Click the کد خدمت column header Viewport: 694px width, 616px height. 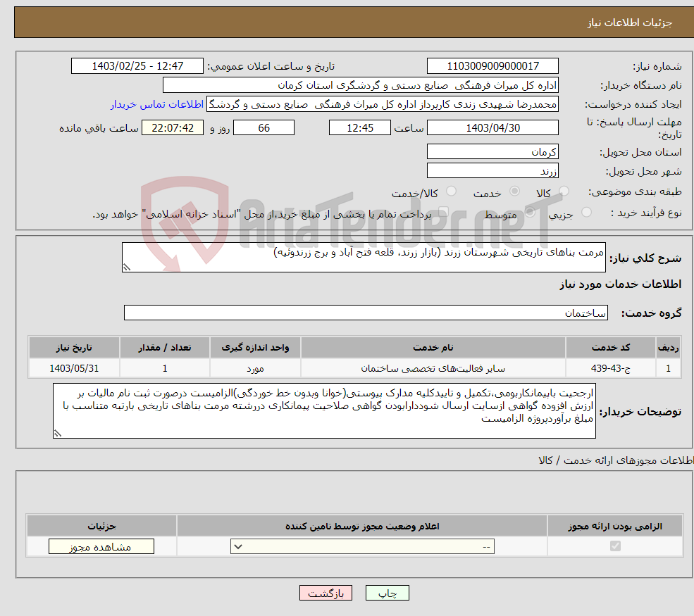(610, 348)
